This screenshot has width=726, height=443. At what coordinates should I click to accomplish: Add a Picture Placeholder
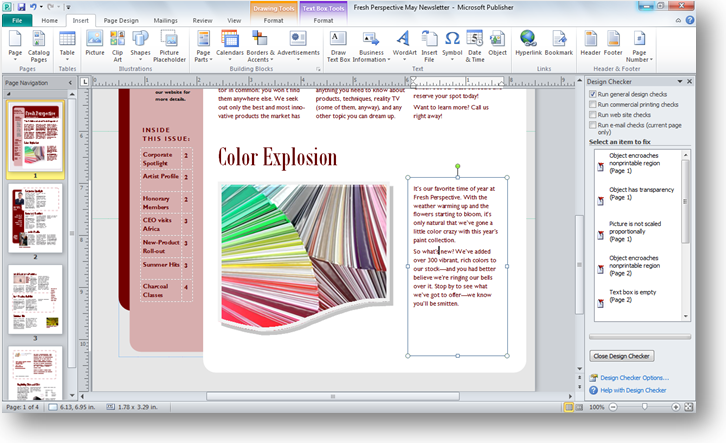(x=169, y=46)
